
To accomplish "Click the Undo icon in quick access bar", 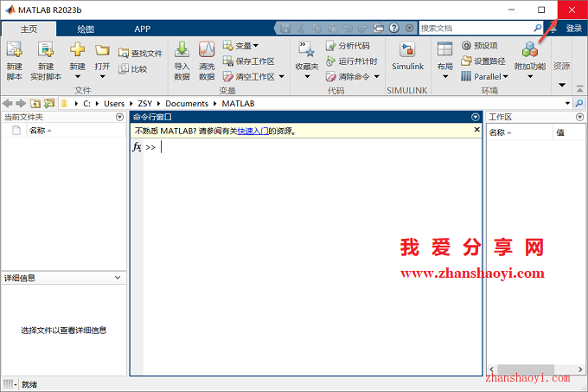I will [x=348, y=29].
